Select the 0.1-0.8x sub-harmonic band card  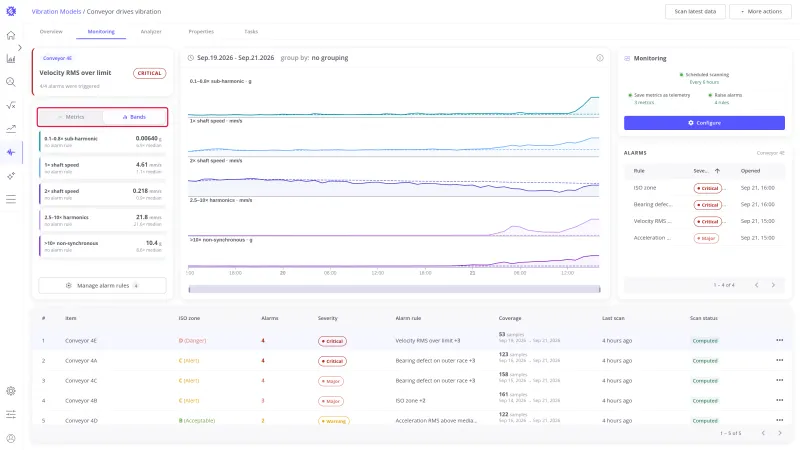pos(103,141)
